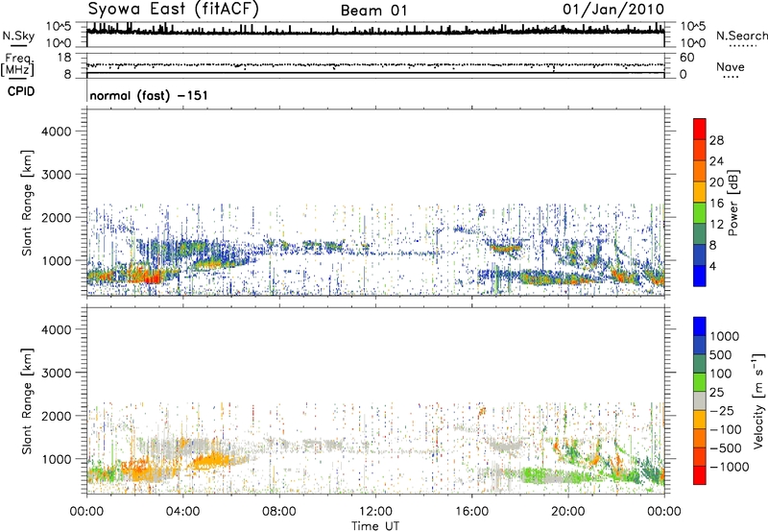Click the "24" label on the power colorbar
This screenshot has width=768, height=532.
click(716, 161)
